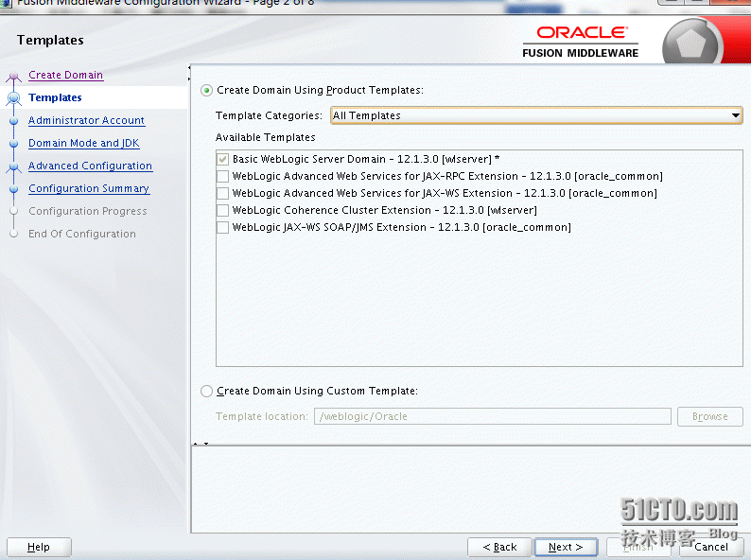Screen dimensions: 751x560
Task: Click the Template location input field
Action: 493,416
